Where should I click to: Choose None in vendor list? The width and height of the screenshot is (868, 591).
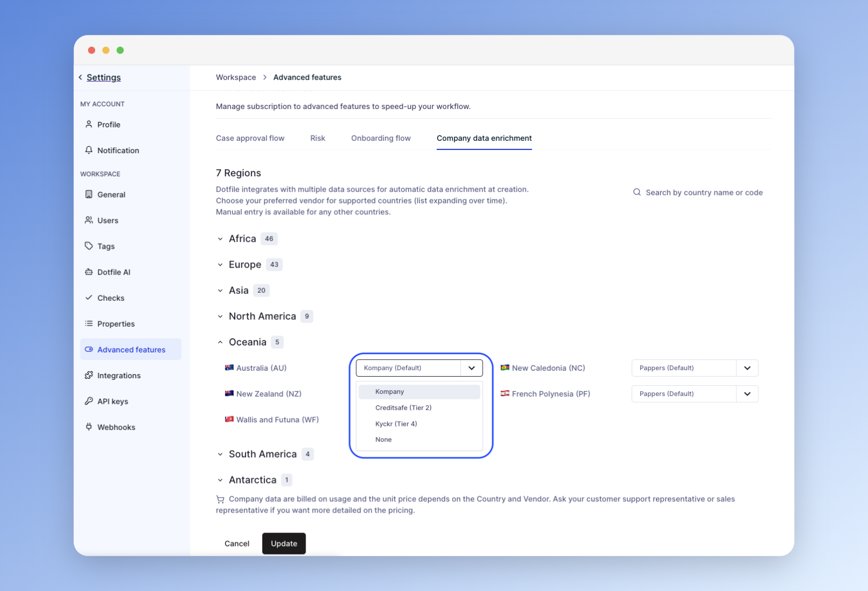tap(419, 439)
